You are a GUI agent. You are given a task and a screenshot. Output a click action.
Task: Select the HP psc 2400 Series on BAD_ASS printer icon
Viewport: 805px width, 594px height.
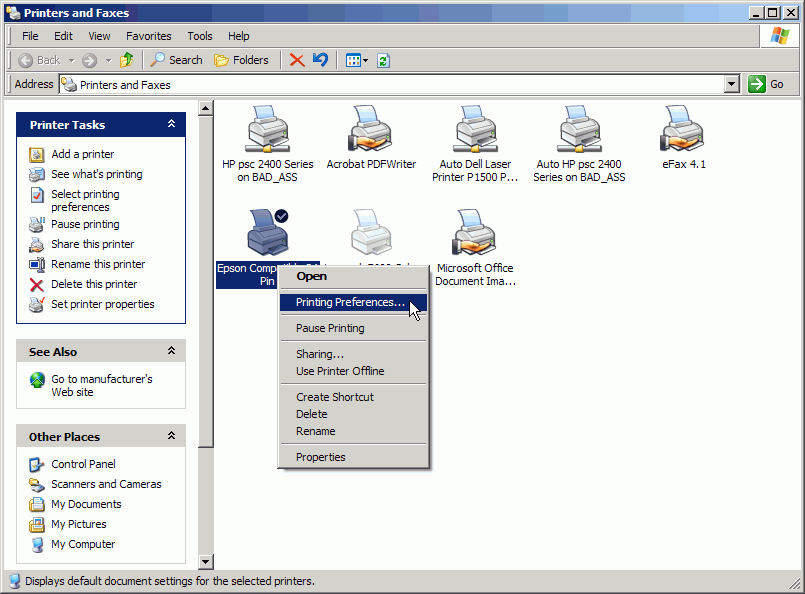267,129
